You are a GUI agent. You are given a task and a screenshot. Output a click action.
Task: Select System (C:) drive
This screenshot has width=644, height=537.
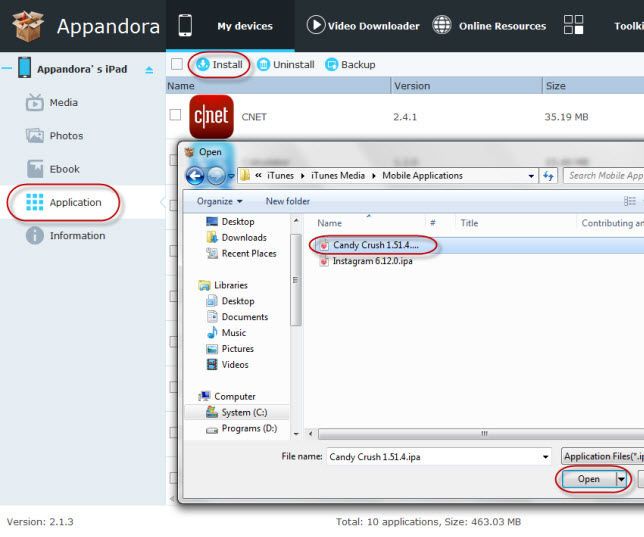[244, 413]
